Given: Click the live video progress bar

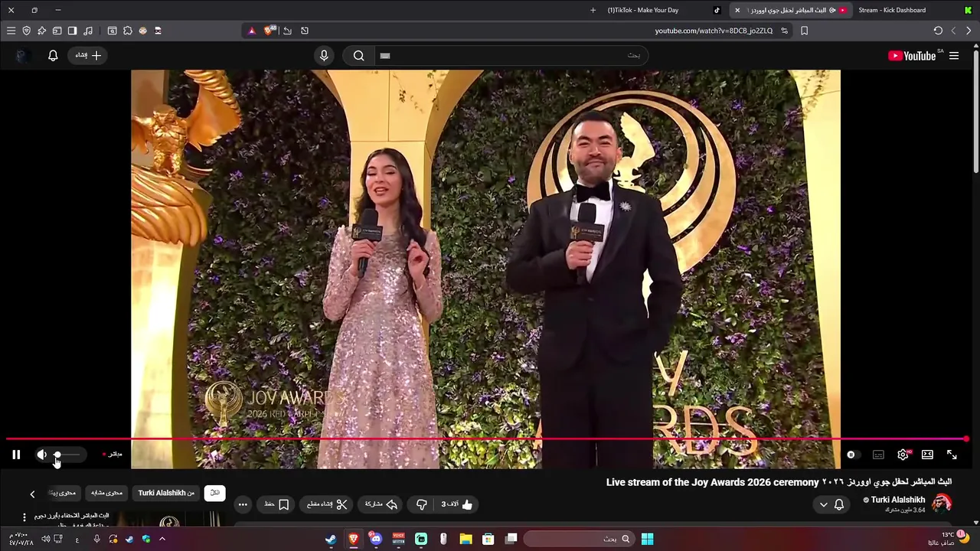Looking at the screenshot, I should (x=487, y=439).
